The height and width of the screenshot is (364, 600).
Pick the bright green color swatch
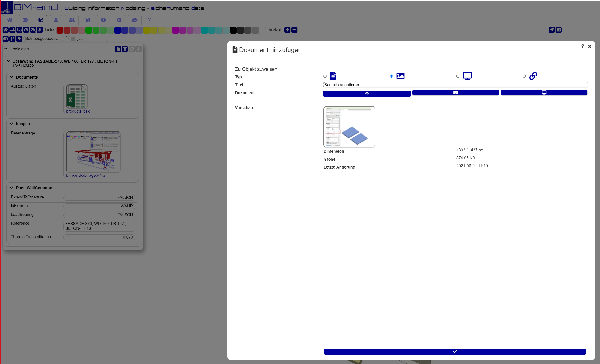[x=89, y=30]
